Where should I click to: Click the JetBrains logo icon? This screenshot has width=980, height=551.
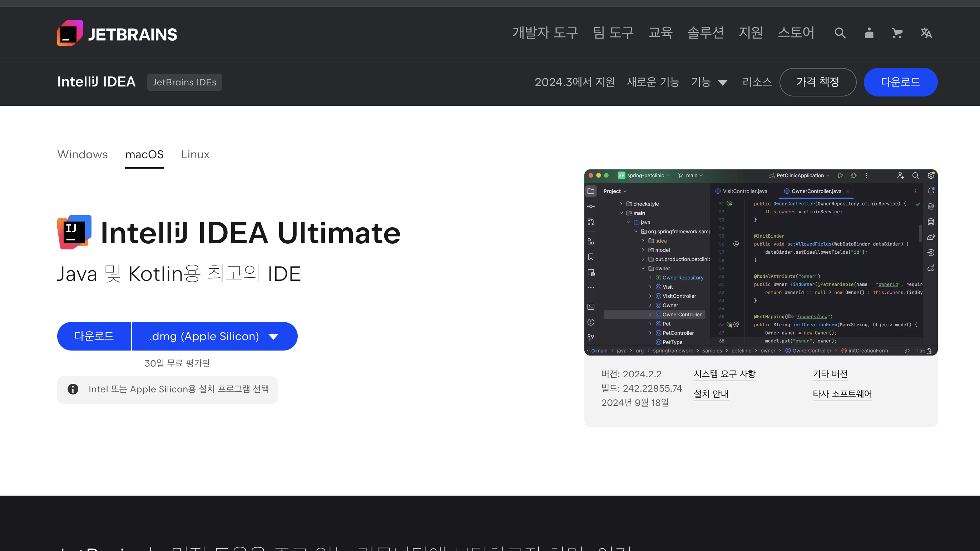tap(70, 33)
